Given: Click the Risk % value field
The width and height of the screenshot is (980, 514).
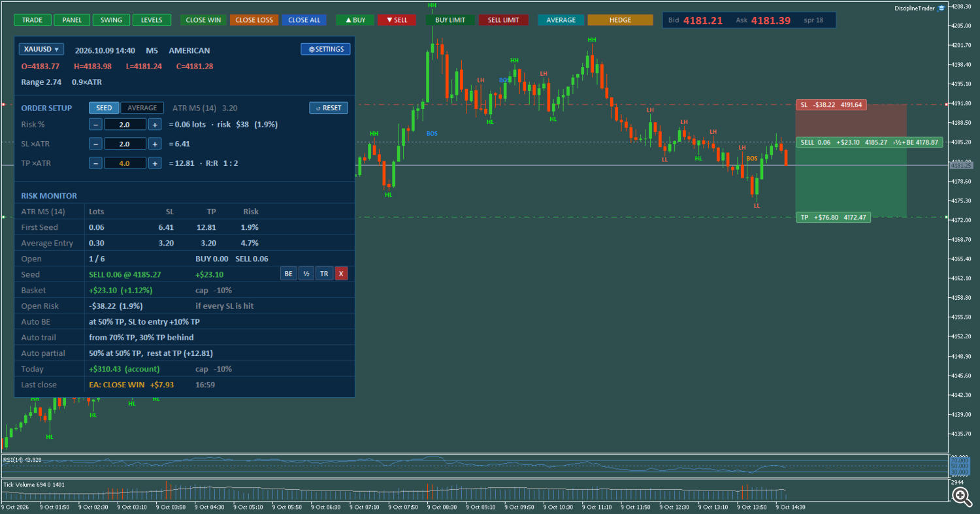Looking at the screenshot, I should 125,124.
